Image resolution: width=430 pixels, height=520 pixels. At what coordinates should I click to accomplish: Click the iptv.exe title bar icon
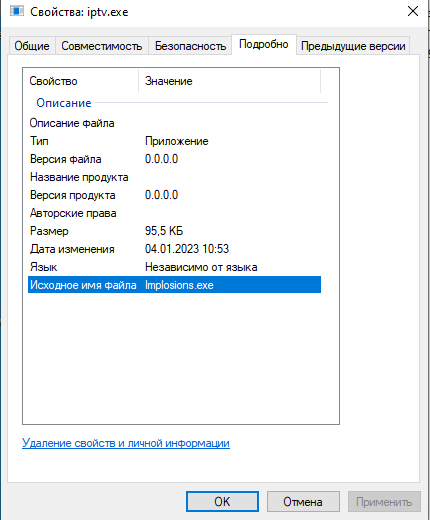point(17,11)
